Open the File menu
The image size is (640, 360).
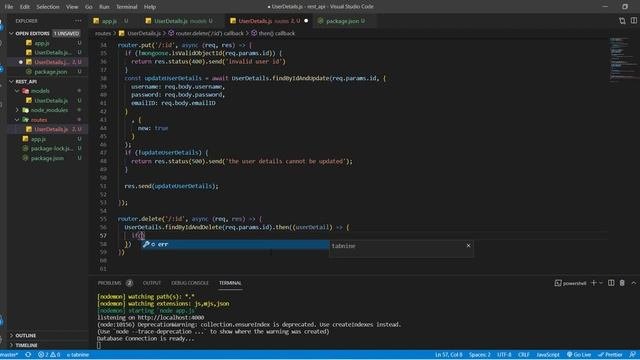coord(9,7)
